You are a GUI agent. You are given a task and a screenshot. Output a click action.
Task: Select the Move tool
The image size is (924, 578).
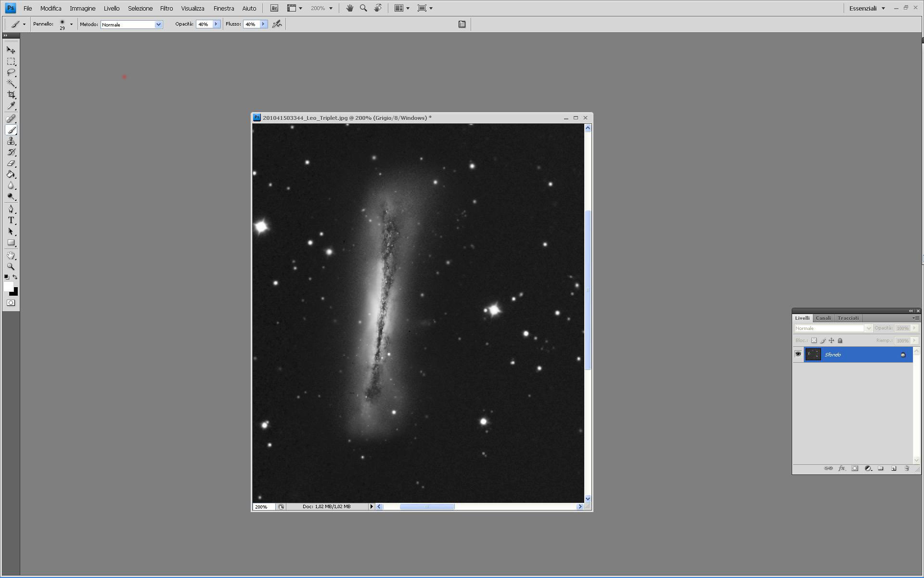11,50
